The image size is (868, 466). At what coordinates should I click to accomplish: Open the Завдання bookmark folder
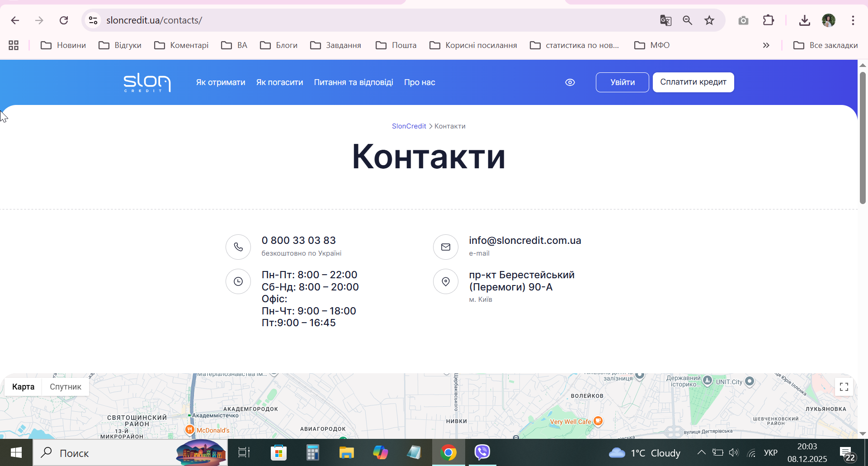pos(336,45)
